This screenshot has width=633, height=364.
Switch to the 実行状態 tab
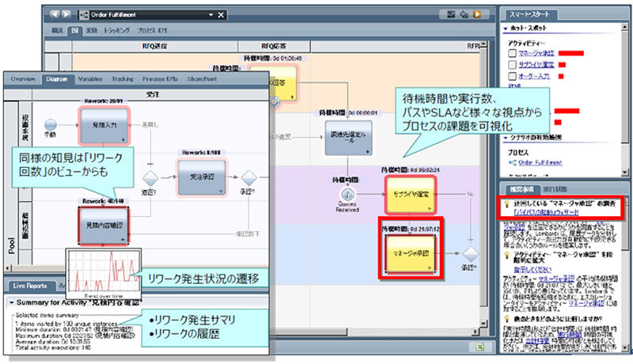point(555,189)
